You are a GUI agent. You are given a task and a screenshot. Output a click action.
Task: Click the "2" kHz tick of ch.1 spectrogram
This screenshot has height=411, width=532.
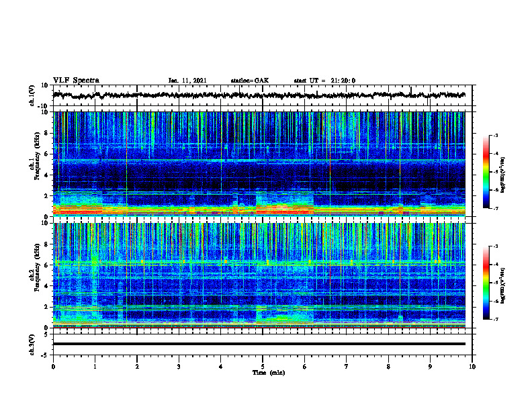46,195
